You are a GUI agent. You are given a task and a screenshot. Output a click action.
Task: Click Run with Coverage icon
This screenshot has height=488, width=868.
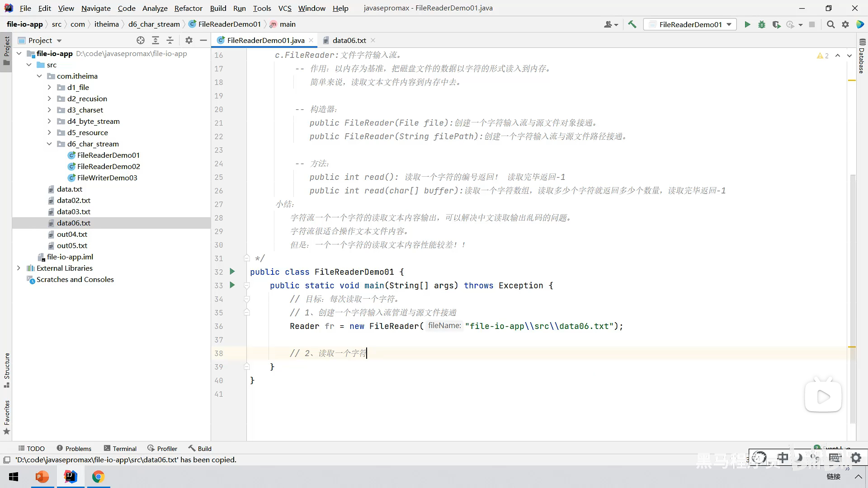(x=776, y=24)
